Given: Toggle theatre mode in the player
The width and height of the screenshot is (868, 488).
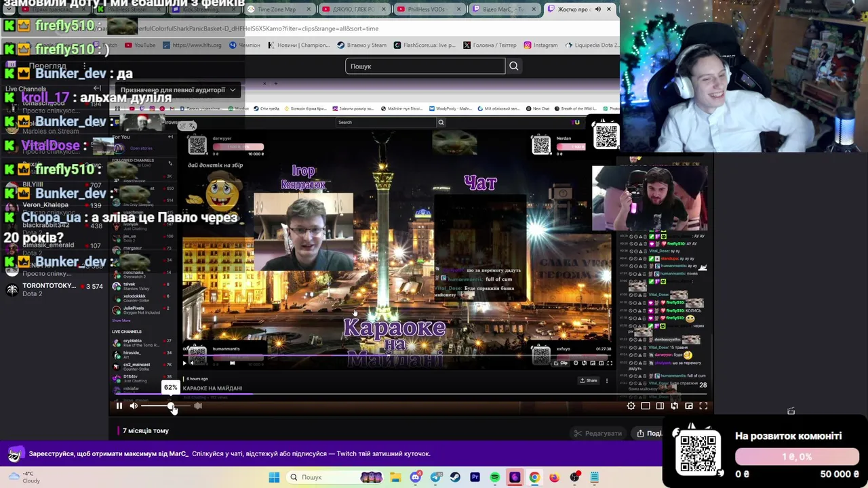Looking at the screenshot, I should pyautogui.click(x=660, y=406).
